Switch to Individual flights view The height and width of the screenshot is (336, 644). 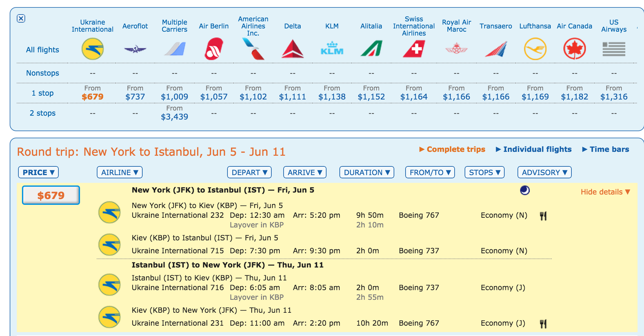534,149
